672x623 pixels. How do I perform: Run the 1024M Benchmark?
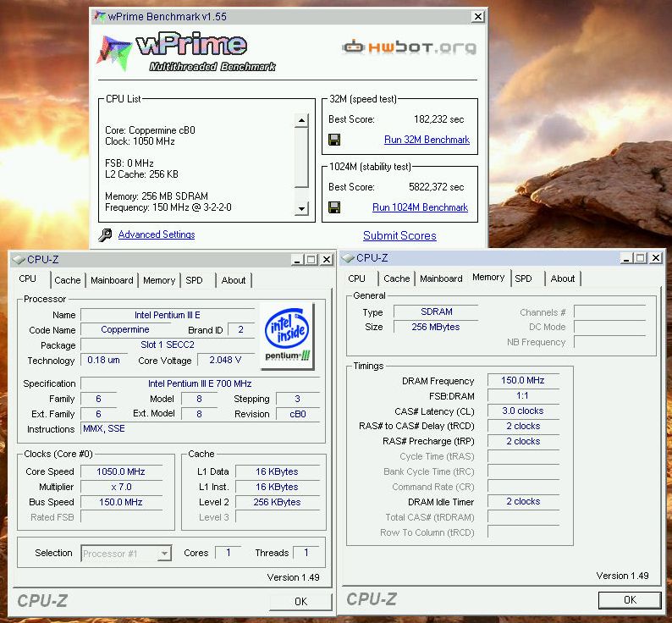pos(420,207)
